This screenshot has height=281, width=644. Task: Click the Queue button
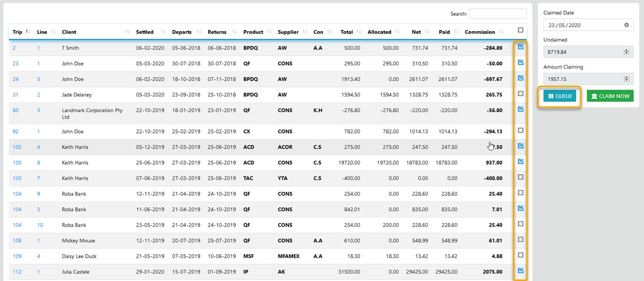[x=559, y=96]
